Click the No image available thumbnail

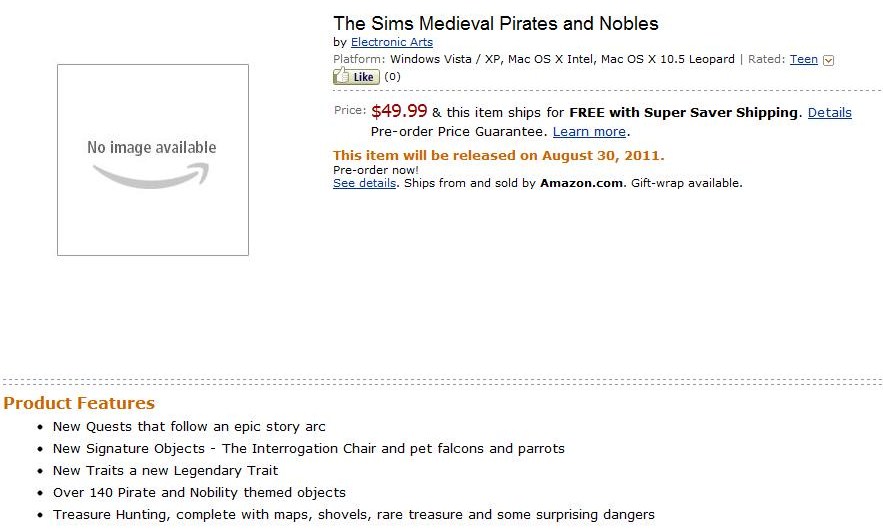coord(152,160)
